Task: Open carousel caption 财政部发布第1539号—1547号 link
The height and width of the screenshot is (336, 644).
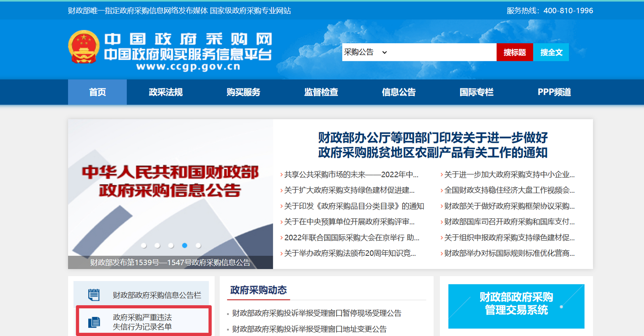Action: [x=170, y=262]
